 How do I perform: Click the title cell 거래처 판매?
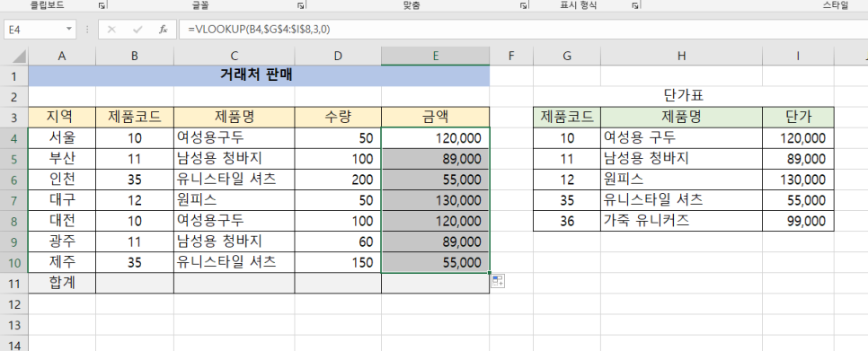[x=259, y=75]
